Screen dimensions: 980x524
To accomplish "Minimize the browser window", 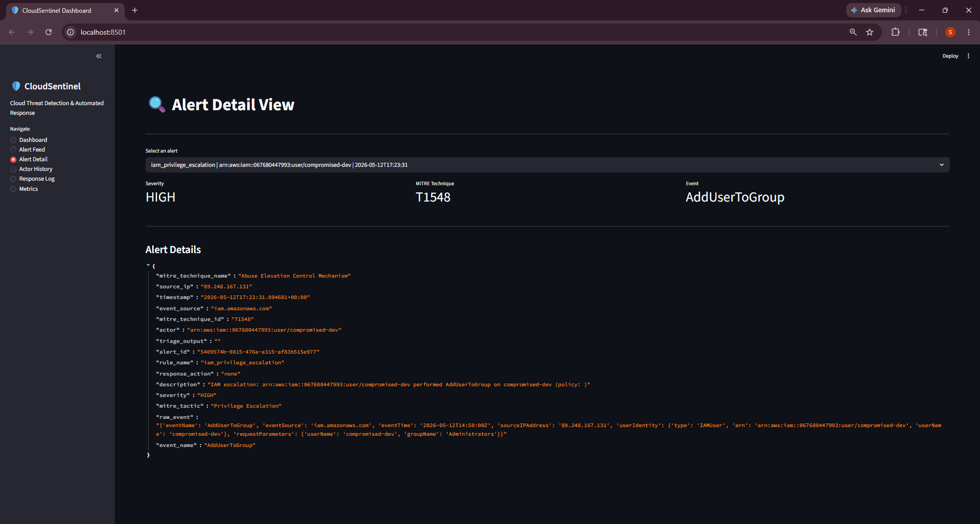I will 922,10.
